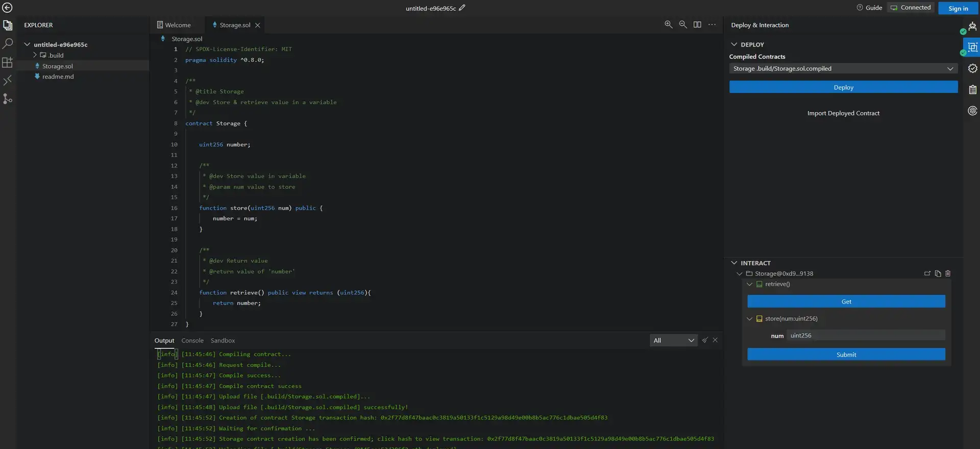Delete the deployed Storage contract with the trash icon
Viewport: 980px width, 449px height.
[x=948, y=273]
